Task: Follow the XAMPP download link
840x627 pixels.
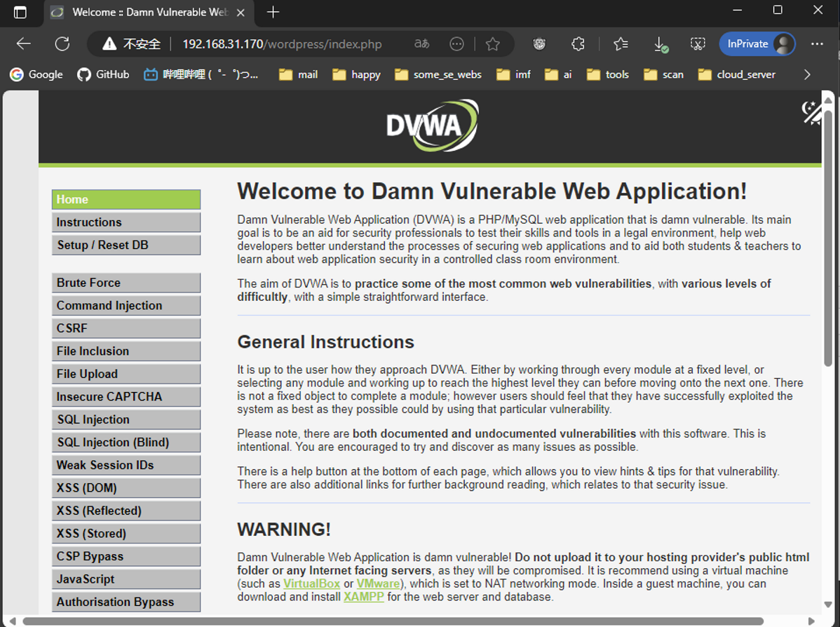Action: [363, 597]
